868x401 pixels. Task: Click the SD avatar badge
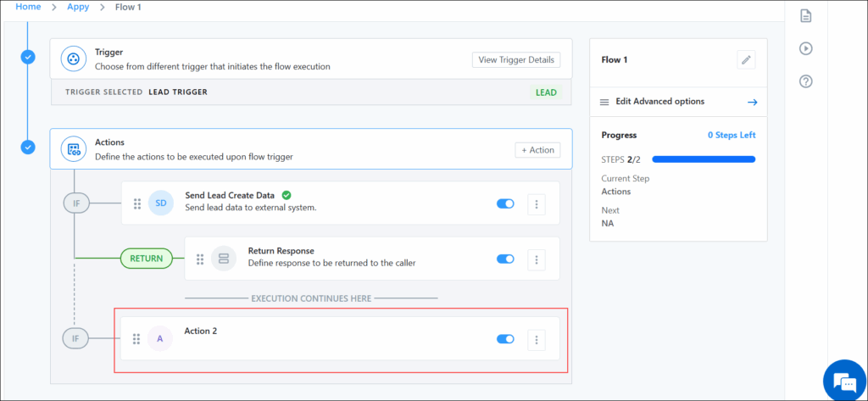click(x=160, y=203)
